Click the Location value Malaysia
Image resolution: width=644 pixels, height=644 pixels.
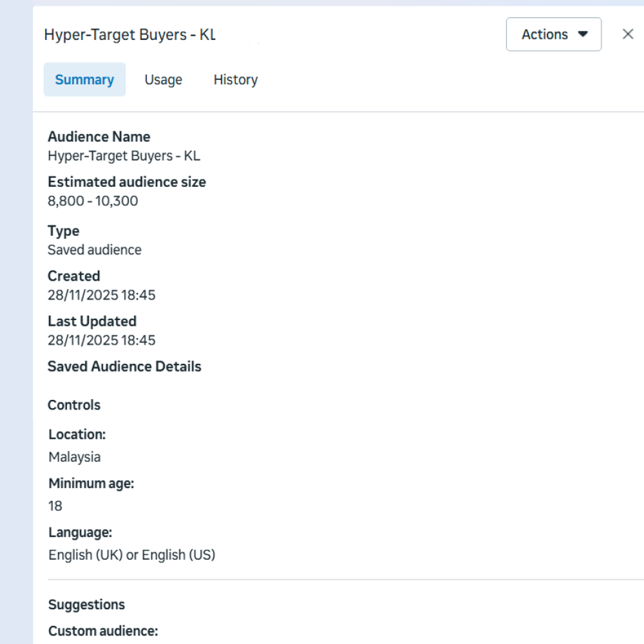75,457
